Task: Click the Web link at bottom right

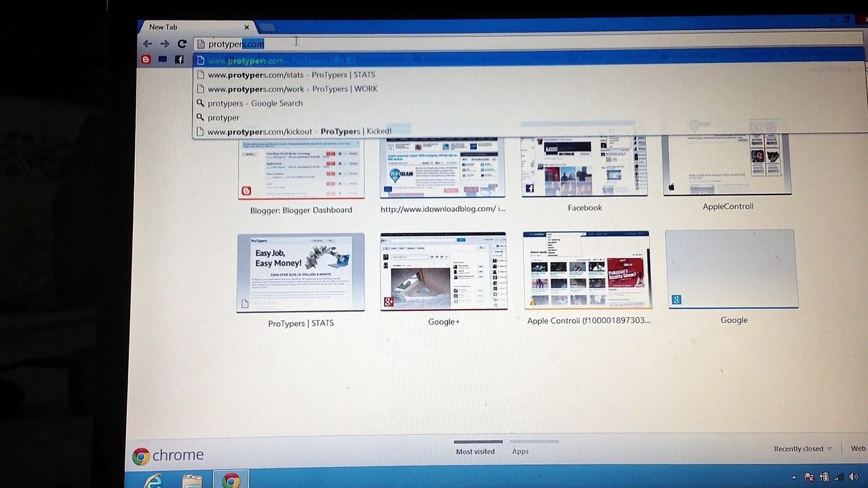Action: pos(859,449)
